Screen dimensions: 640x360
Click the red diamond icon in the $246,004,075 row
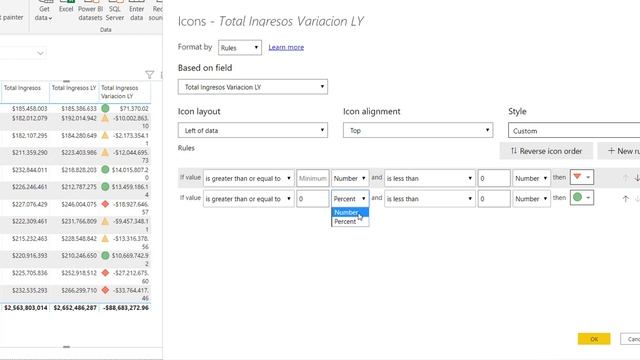pyautogui.click(x=105, y=204)
